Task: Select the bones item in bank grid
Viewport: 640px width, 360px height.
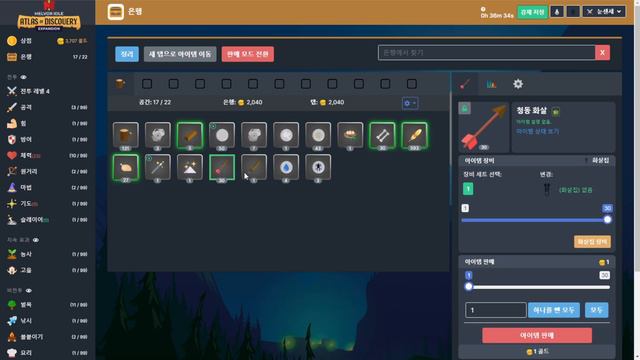Action: point(382,135)
